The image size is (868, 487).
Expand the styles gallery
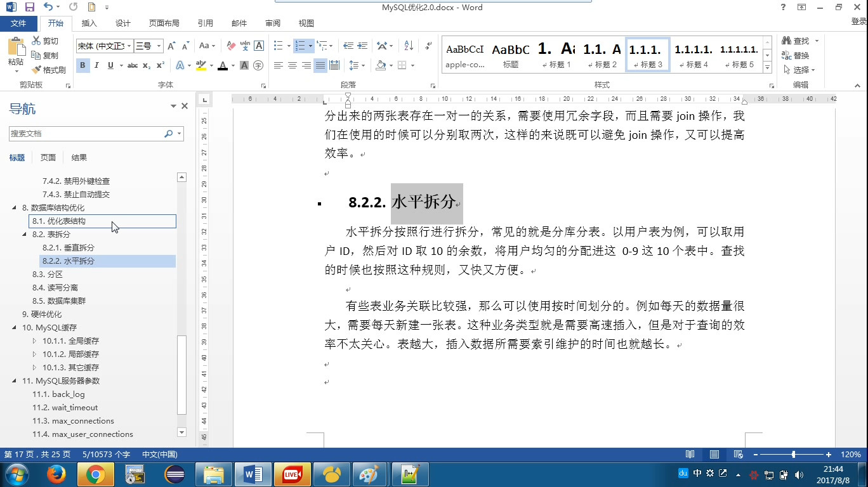click(767, 67)
